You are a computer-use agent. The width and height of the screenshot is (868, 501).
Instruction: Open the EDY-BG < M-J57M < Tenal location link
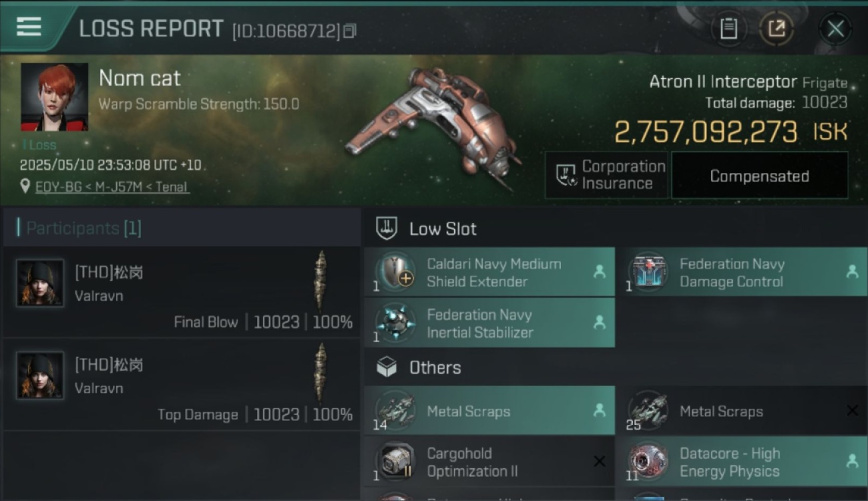click(112, 187)
